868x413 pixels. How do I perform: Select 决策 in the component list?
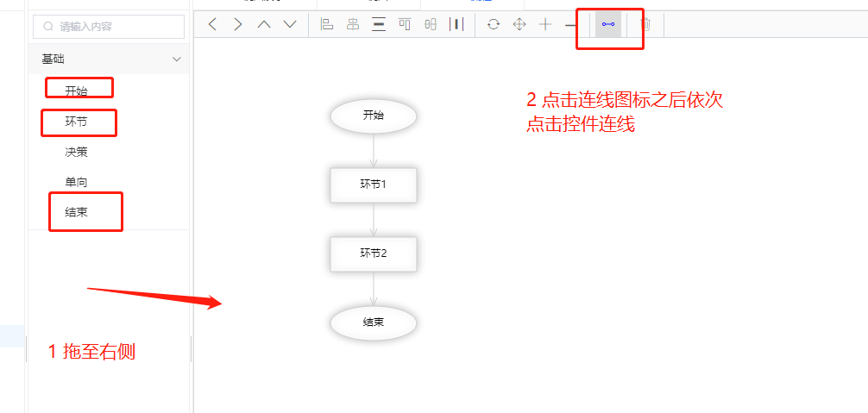click(x=76, y=152)
